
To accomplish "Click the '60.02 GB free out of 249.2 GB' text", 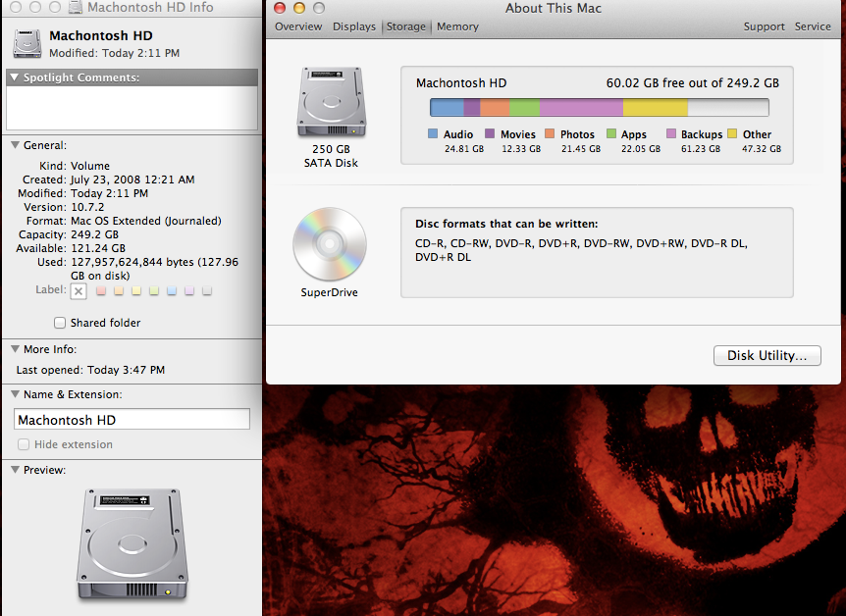I will [x=692, y=83].
